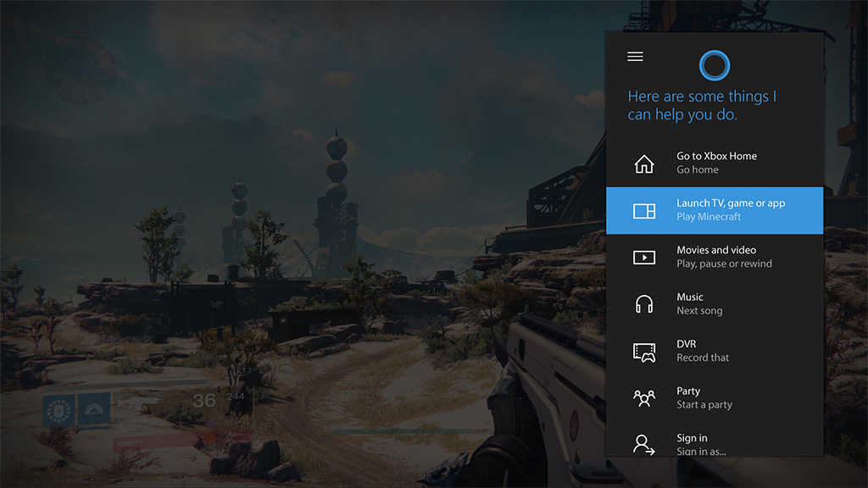Click the person arrow icon for Sign in

click(644, 444)
